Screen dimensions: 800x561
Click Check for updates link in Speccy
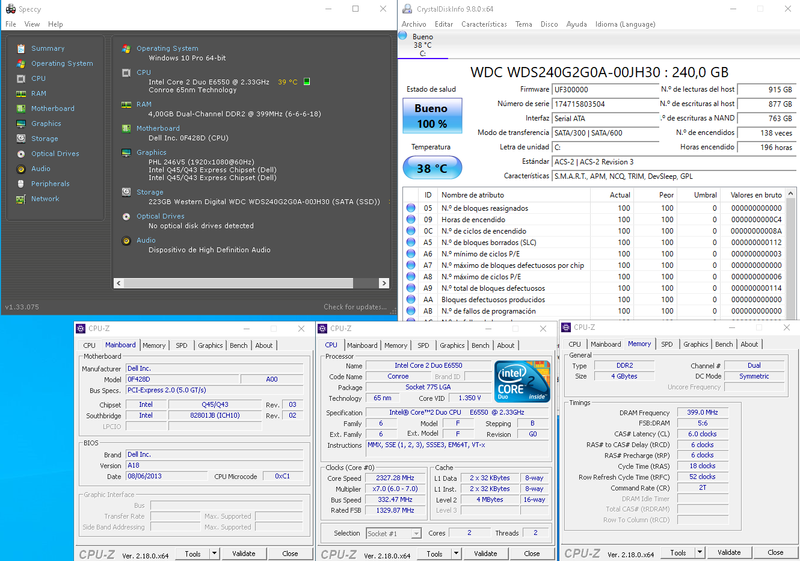point(355,307)
